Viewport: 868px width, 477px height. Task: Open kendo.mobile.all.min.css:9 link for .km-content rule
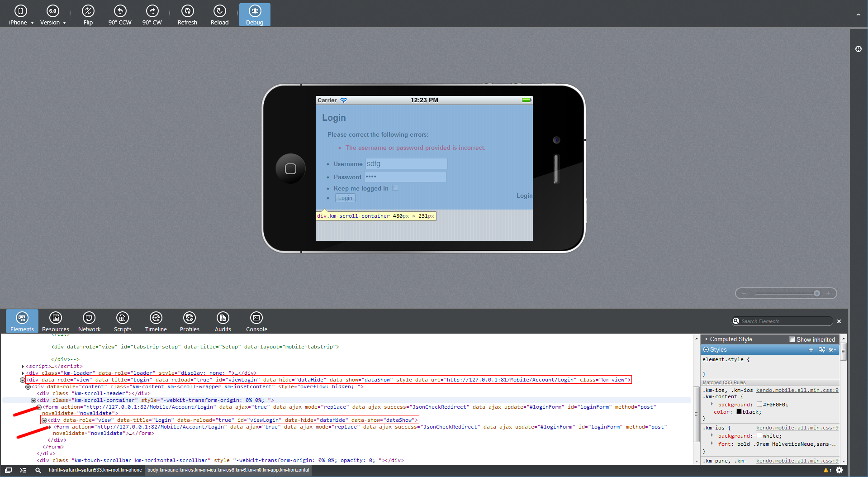pyautogui.click(x=797, y=390)
